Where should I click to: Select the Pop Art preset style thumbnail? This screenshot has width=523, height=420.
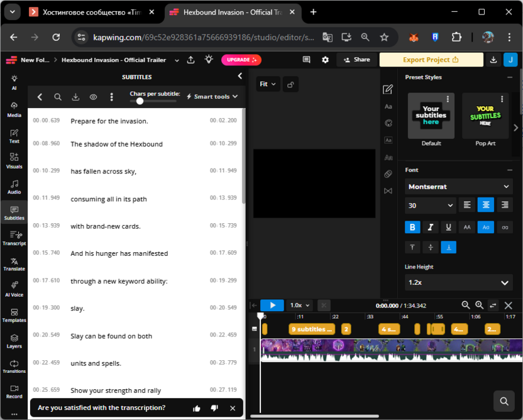pyautogui.click(x=485, y=116)
